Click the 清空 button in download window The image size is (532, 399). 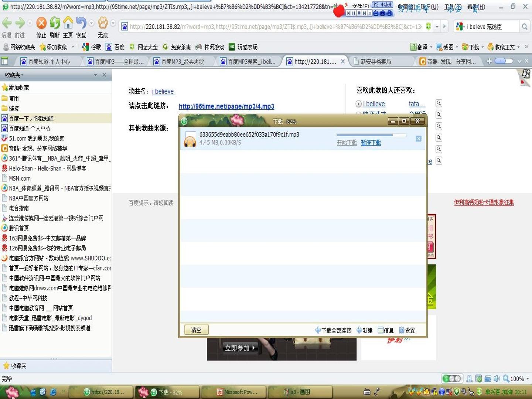(196, 330)
